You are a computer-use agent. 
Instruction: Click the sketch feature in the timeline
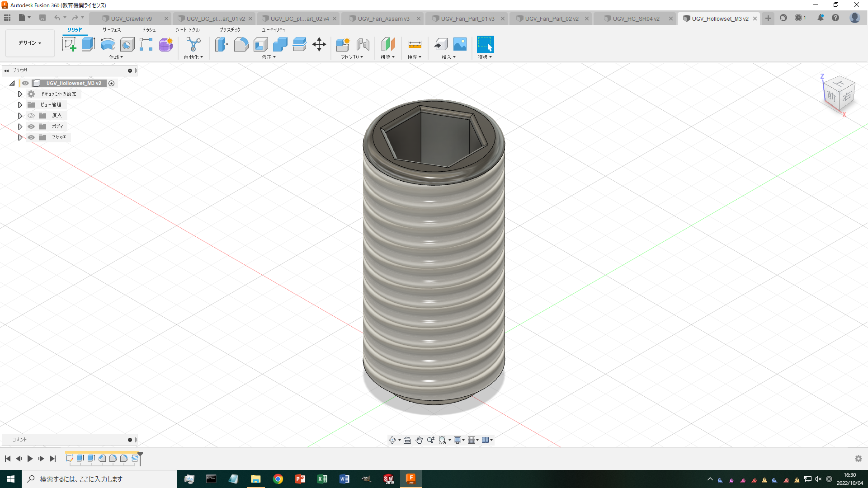pos(69,458)
